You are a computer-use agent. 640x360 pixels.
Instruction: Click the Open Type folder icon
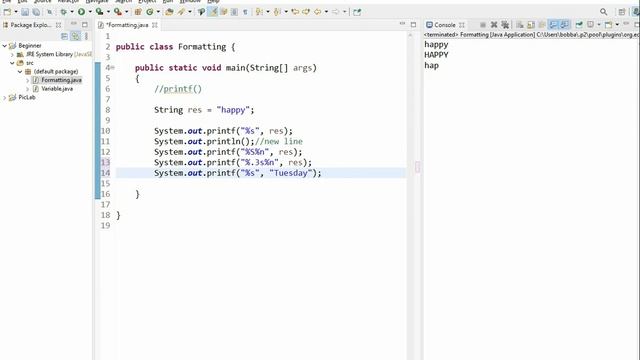point(169,12)
